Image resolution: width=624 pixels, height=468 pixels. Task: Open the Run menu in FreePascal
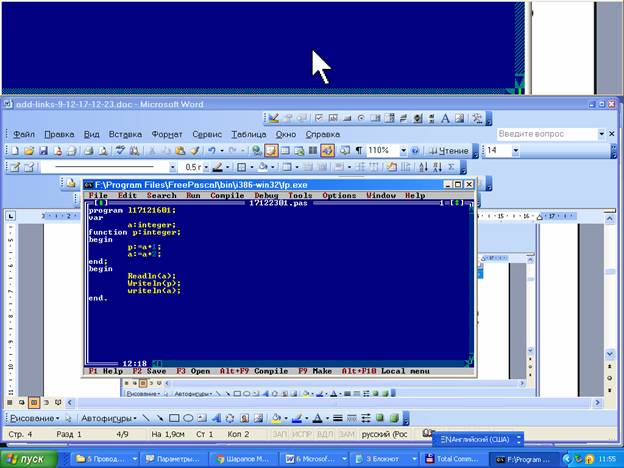[x=193, y=195]
